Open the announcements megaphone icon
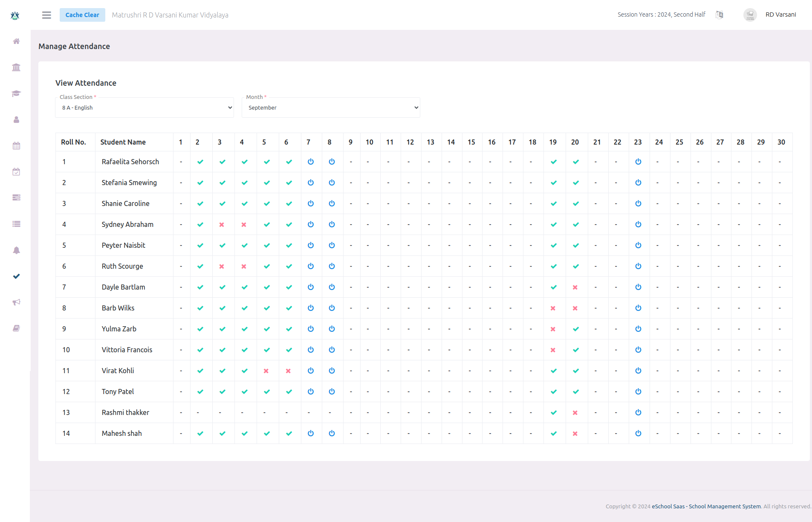 tap(16, 302)
